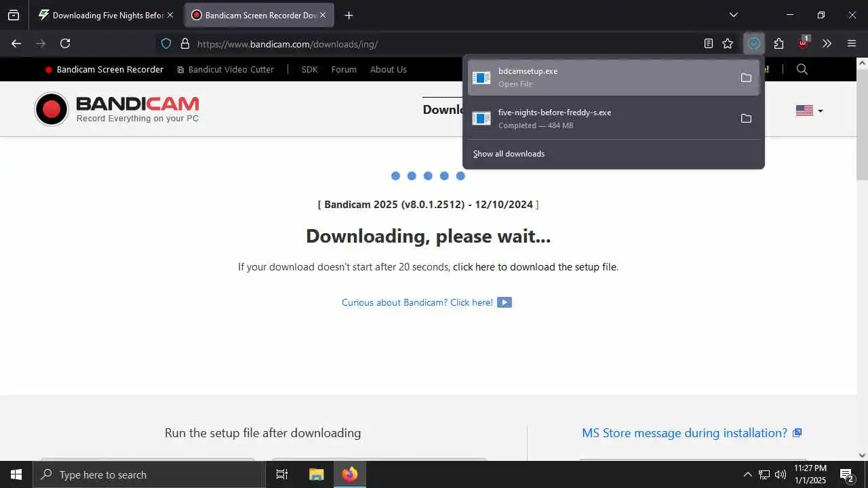The height and width of the screenshot is (488, 868).
Task: Show folder for five-nights-before-freddy-s.exe
Action: click(x=746, y=119)
